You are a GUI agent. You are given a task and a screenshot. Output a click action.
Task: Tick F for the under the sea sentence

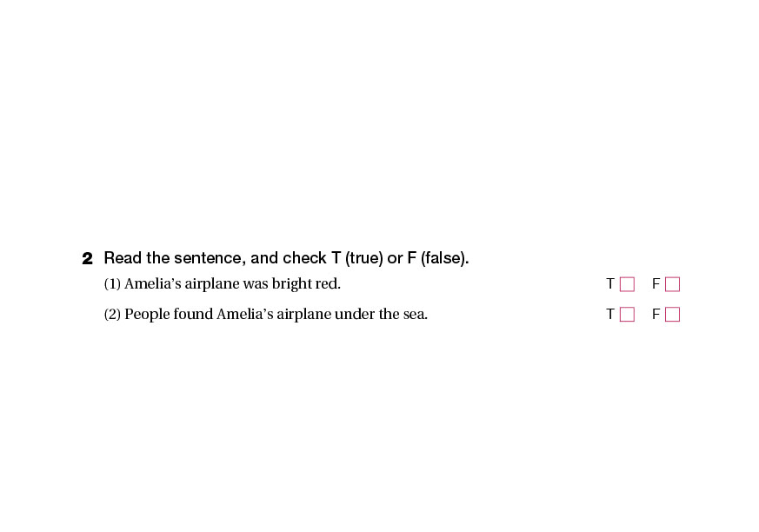(x=672, y=315)
